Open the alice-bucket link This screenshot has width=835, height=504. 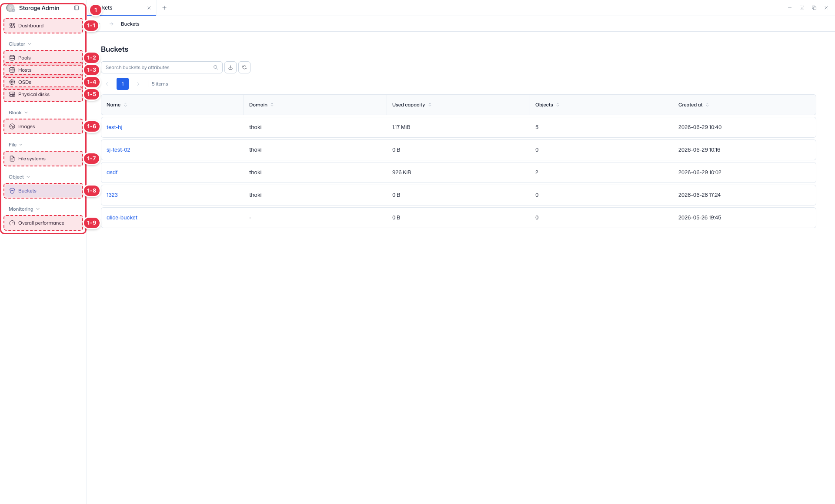(x=122, y=218)
